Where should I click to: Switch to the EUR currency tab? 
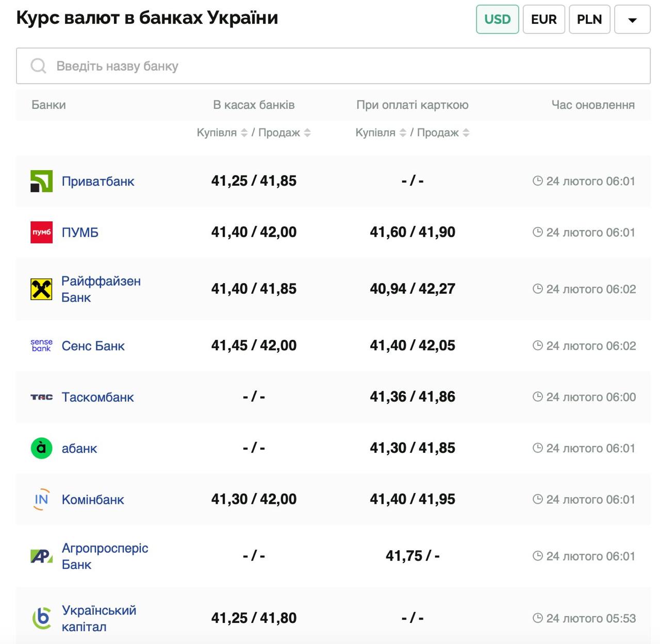543,20
